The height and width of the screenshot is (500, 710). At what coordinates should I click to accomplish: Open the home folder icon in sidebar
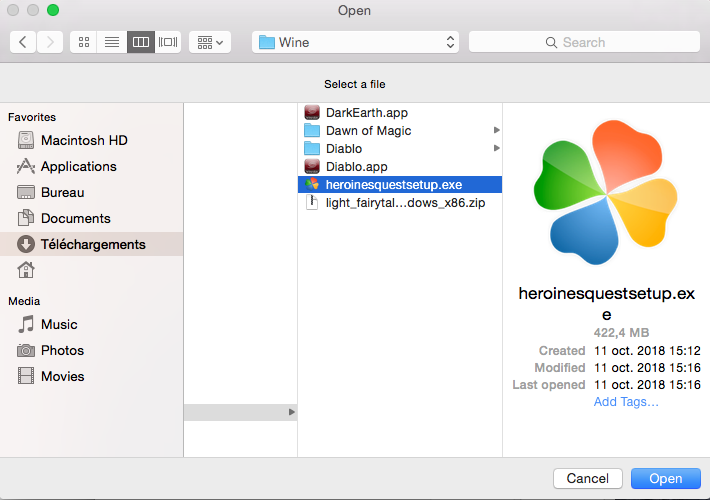coord(26,270)
